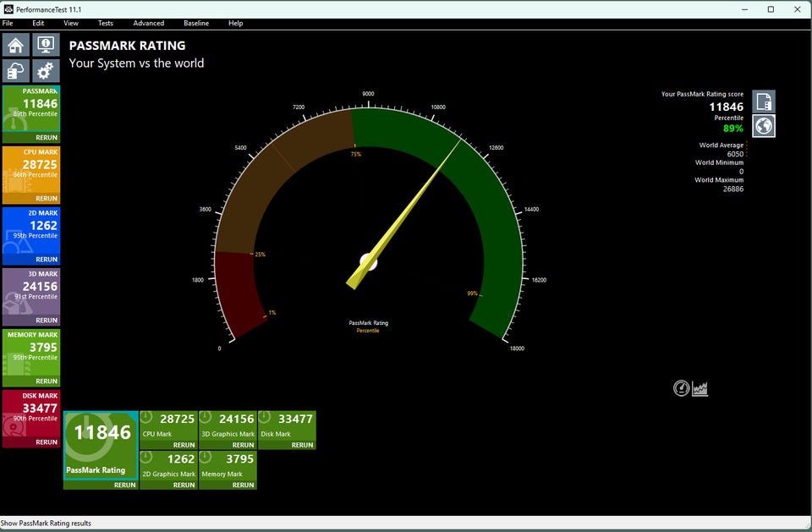The height and width of the screenshot is (532, 812).
Task: Click RERUN under 2D Graphics Mark bottom tile
Action: (184, 485)
